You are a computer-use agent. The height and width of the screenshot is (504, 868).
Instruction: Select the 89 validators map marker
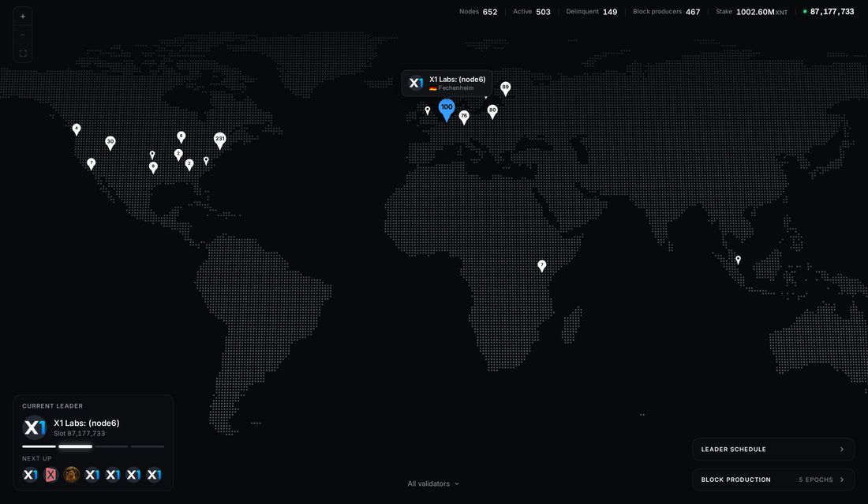pos(505,88)
